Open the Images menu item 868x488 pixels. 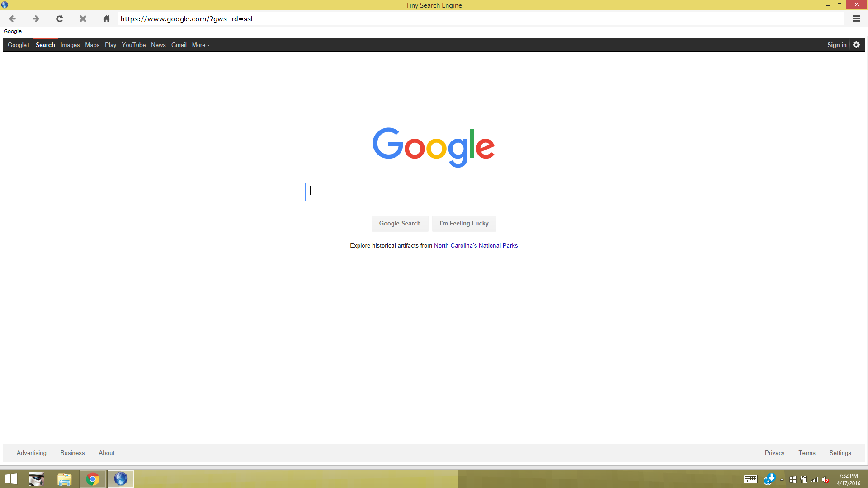(x=70, y=45)
